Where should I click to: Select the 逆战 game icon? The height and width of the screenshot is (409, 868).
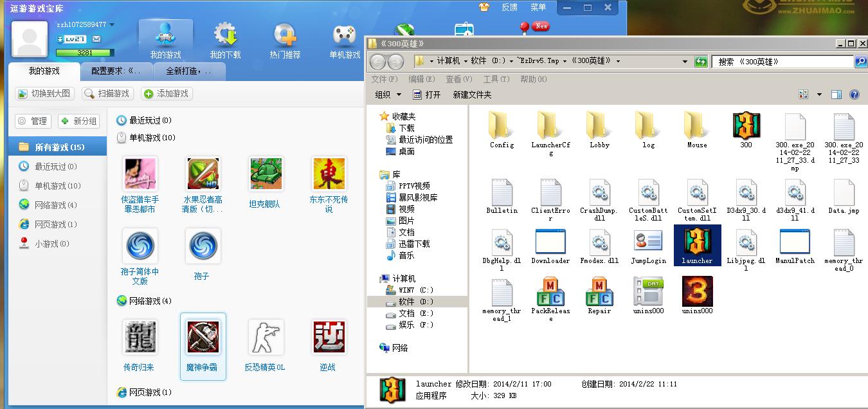point(329,337)
